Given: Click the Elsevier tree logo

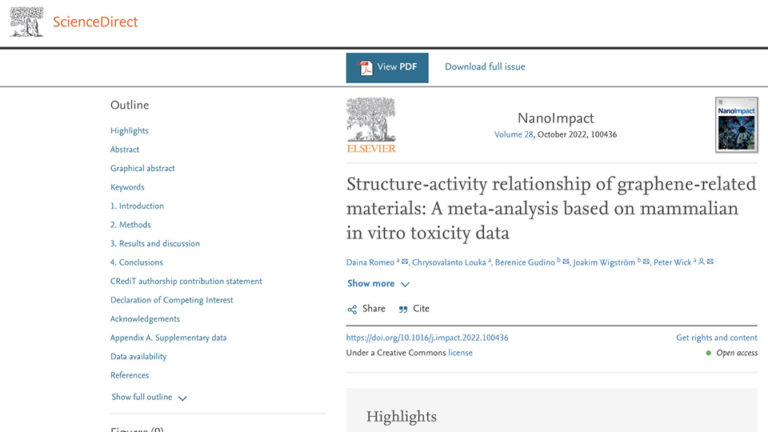Looking at the screenshot, I should (371, 125).
